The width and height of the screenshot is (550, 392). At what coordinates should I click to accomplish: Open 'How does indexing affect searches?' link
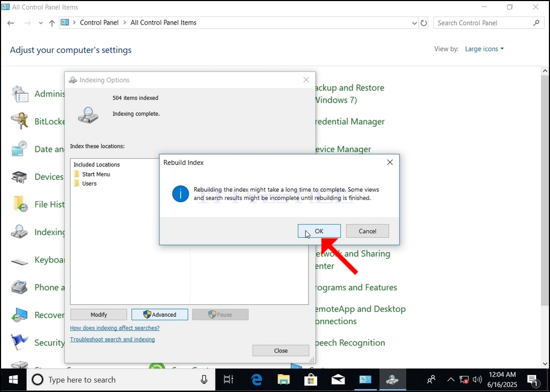(x=114, y=328)
